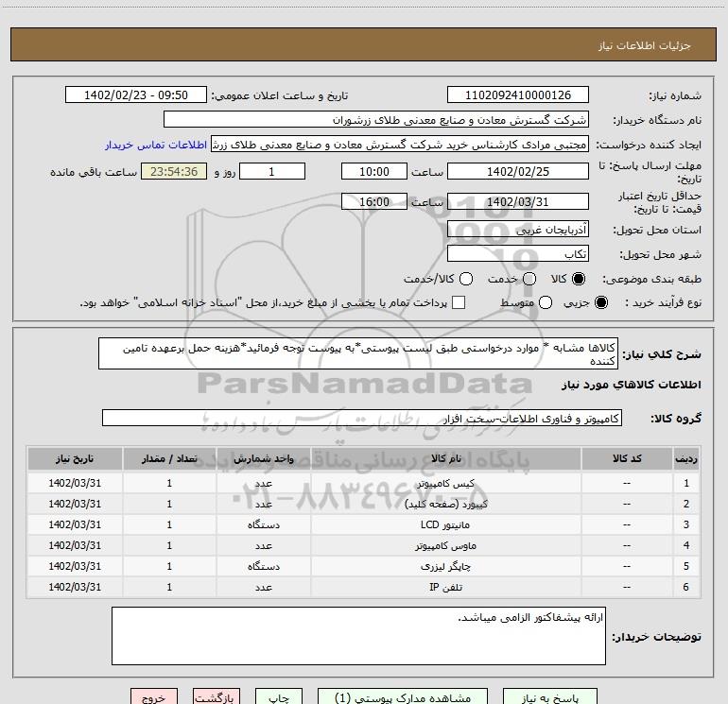Select the چاپگر لیزری row name
The image size is (728, 704).
point(445,567)
